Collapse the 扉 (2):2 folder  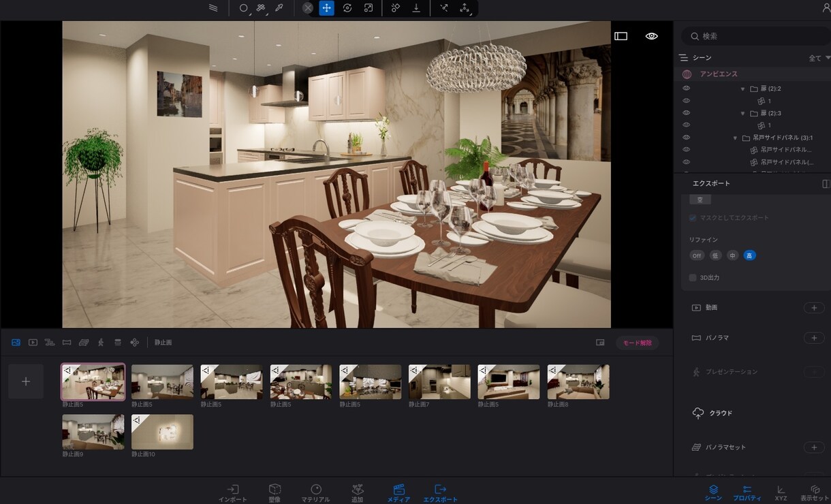(x=743, y=89)
